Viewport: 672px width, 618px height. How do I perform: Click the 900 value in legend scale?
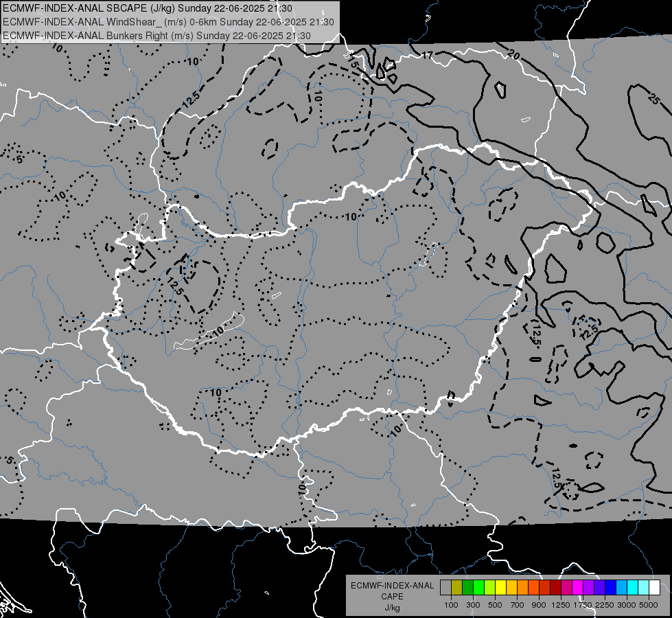tap(539, 605)
